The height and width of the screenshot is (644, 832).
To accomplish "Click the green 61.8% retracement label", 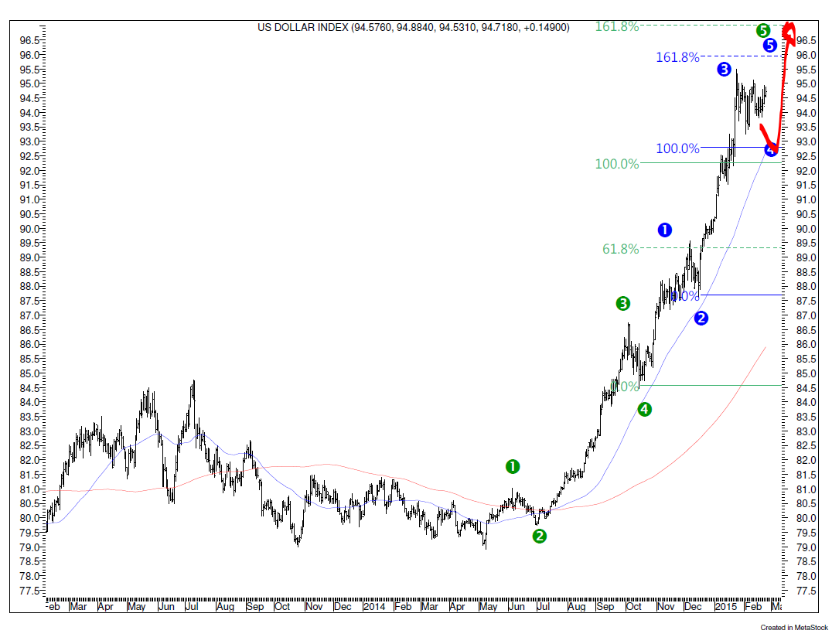I will coord(620,249).
